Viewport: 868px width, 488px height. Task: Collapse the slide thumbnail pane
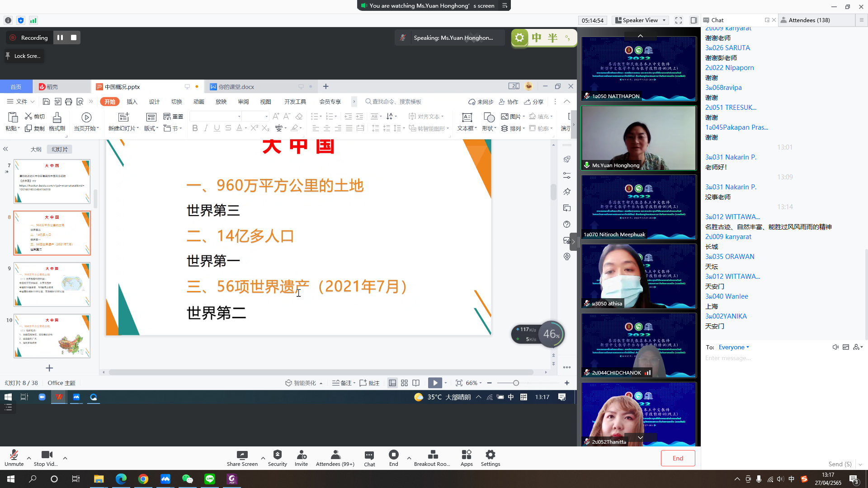6,149
